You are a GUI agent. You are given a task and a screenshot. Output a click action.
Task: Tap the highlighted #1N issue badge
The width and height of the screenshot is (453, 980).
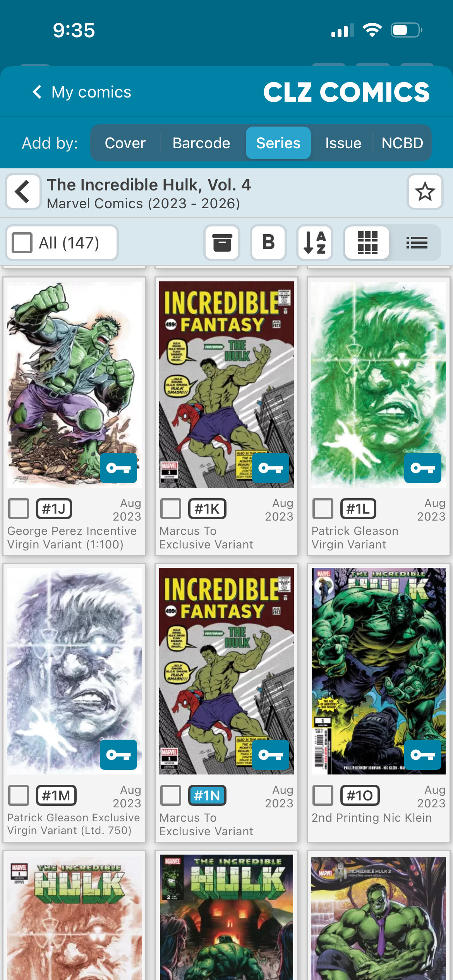point(207,795)
